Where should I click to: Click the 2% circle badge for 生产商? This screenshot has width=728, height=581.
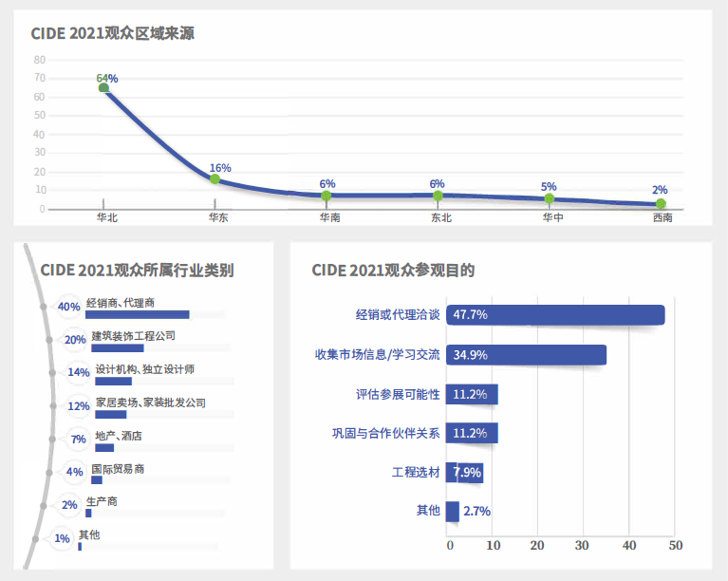pos(69,505)
